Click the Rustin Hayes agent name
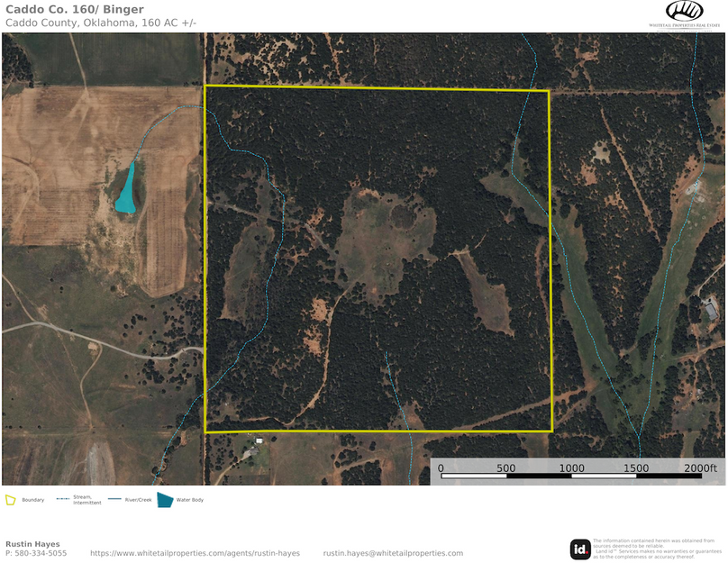The width and height of the screenshot is (728, 563). pyautogui.click(x=32, y=544)
